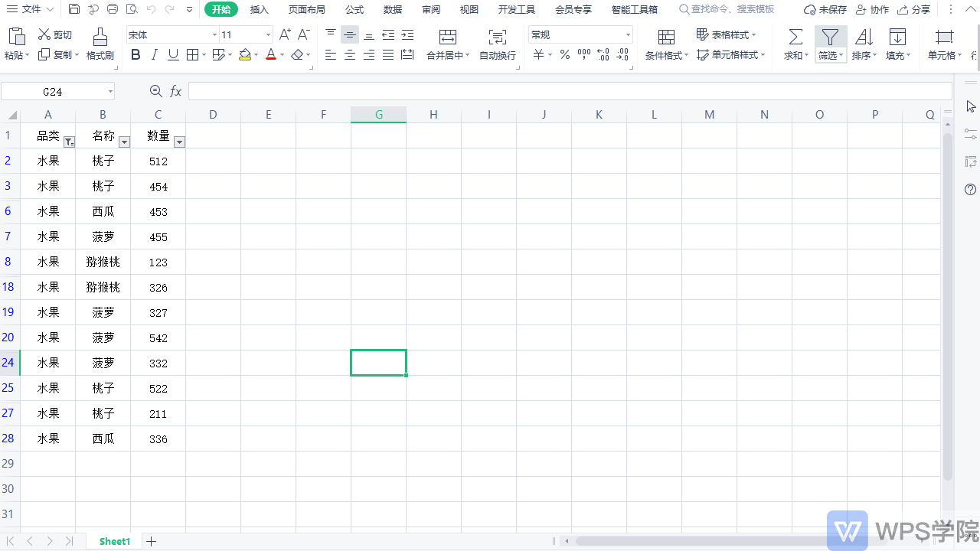
Task: Open the 公式 ribbon tab
Action: point(354,9)
